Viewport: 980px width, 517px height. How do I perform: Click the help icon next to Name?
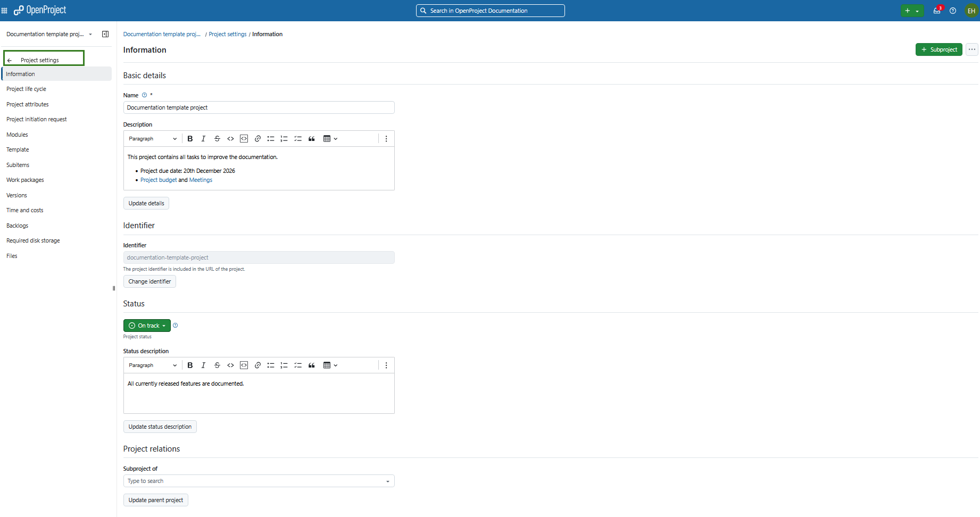click(144, 95)
